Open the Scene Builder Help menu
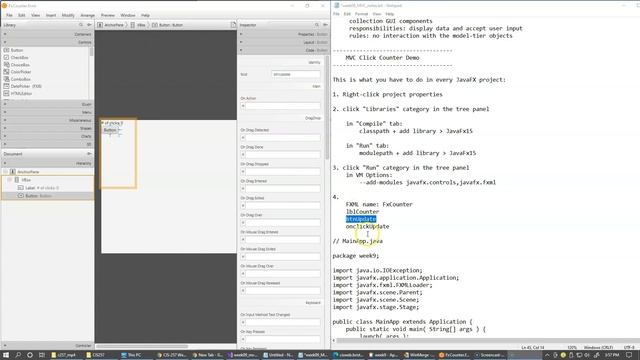The height and width of the screenshot is (360, 640). [145, 15]
